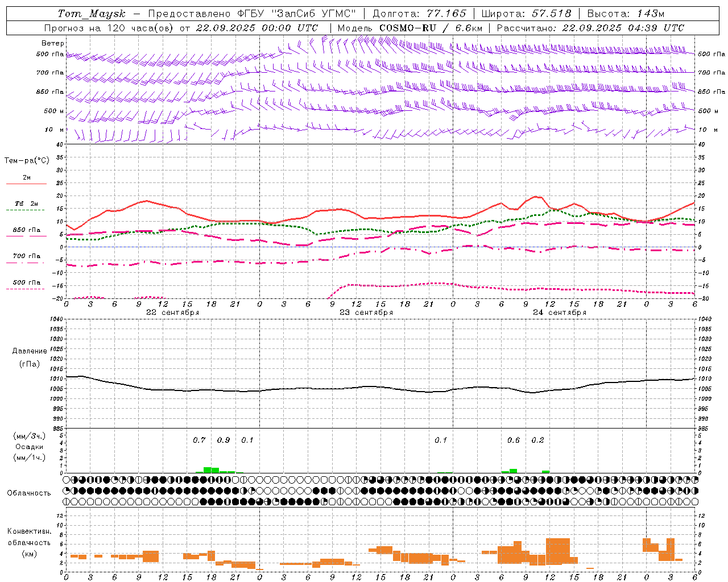Click the Тем-ра(°C) axis title

(27, 161)
